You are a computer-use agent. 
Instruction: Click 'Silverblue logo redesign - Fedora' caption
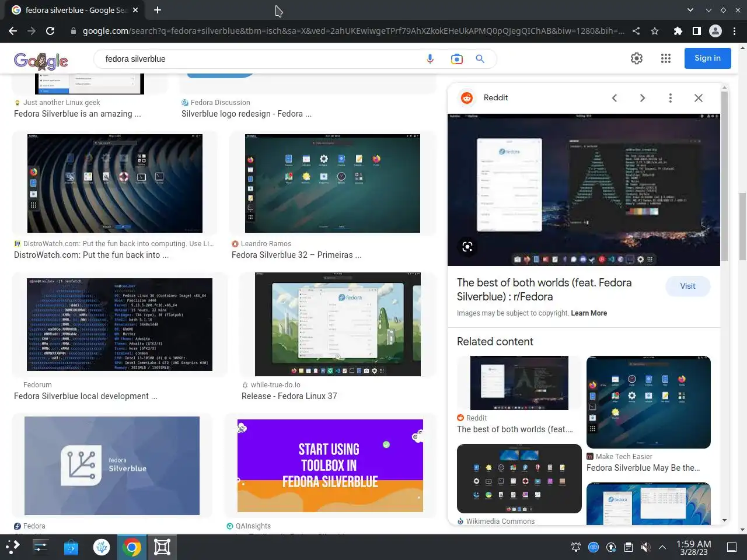pos(246,114)
